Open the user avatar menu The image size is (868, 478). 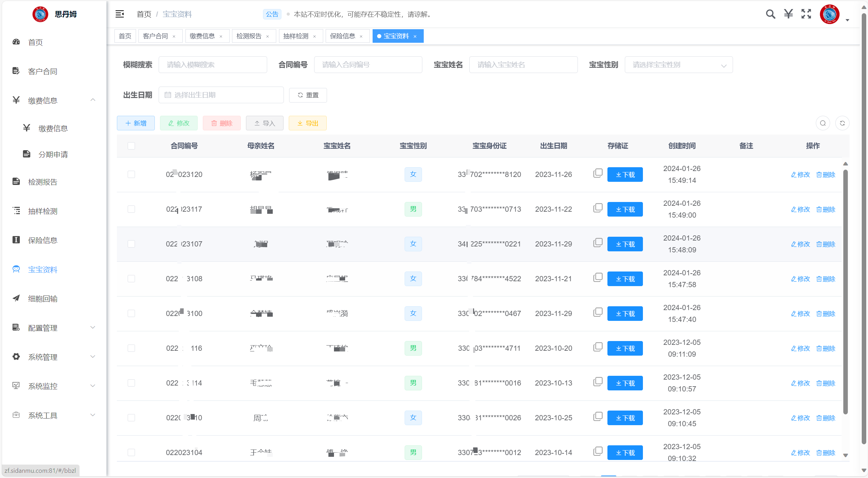830,14
